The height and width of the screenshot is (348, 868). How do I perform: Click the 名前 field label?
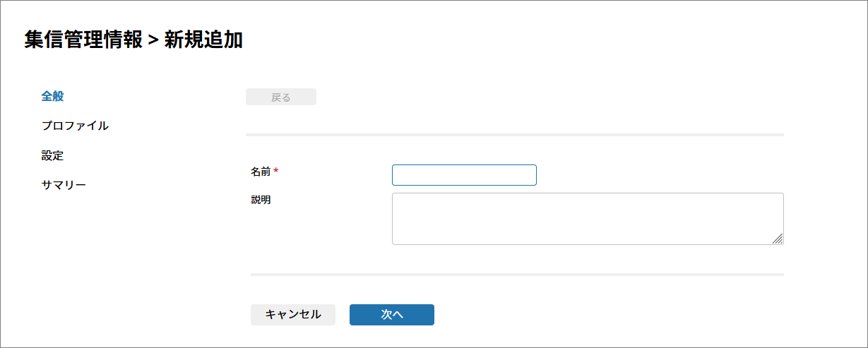coord(261,172)
